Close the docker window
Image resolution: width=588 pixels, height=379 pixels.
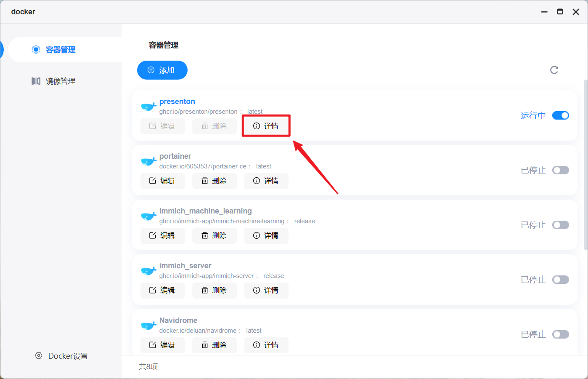(x=576, y=12)
